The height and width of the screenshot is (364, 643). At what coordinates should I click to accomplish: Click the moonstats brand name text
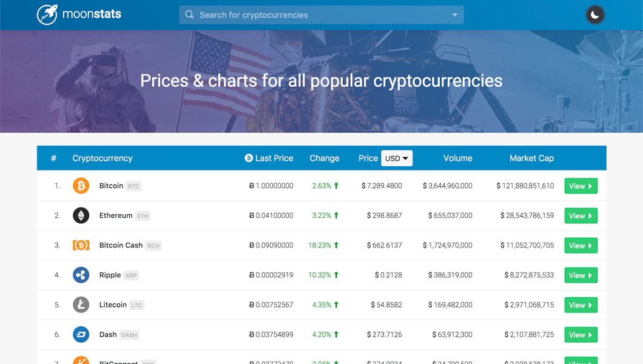click(92, 14)
